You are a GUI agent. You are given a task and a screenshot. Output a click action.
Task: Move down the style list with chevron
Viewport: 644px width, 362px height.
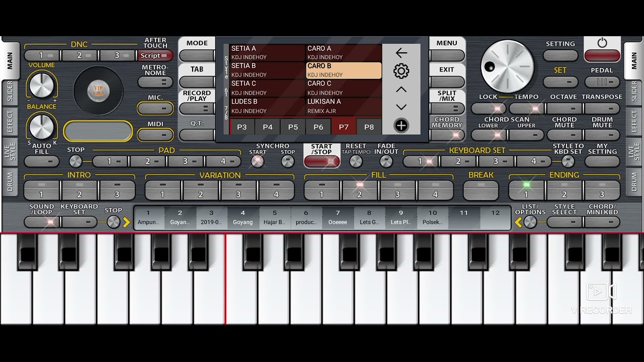click(401, 107)
